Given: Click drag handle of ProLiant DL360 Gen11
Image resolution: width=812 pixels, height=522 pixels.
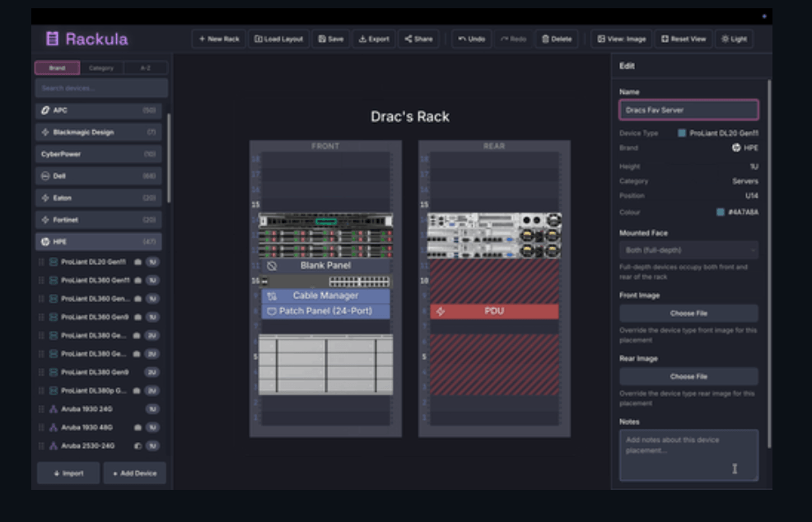Looking at the screenshot, I should (41, 280).
